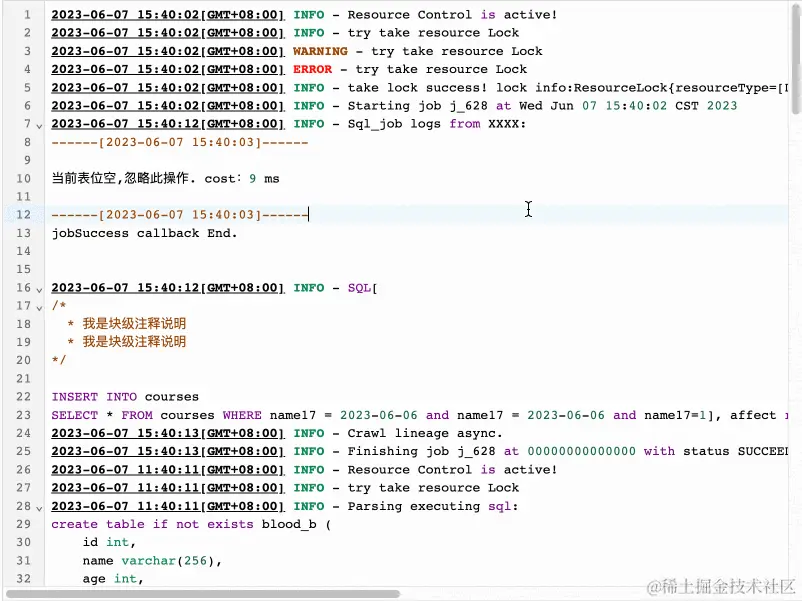This screenshot has width=802, height=601.
Task: Click the orange WARNING label
Action: pos(320,51)
